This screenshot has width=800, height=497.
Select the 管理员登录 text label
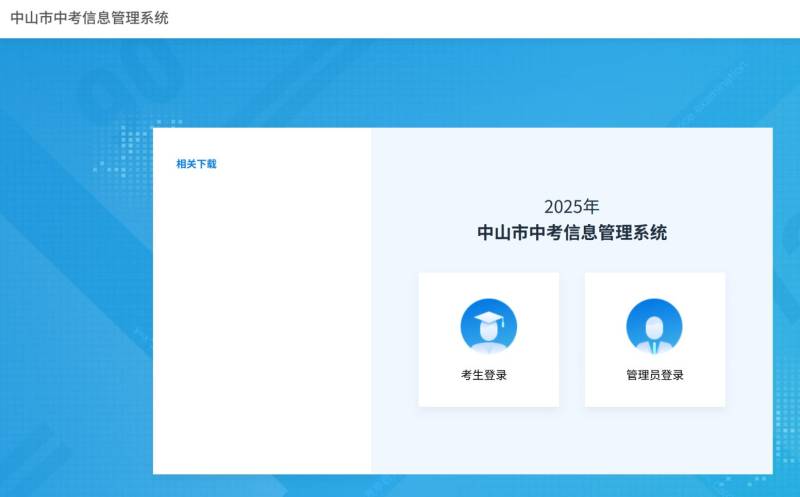tap(654, 375)
